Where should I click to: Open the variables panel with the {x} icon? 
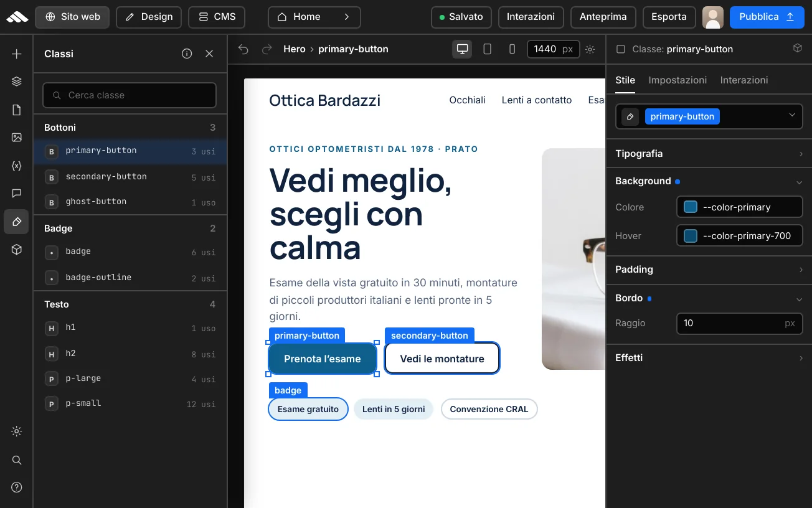(17, 166)
